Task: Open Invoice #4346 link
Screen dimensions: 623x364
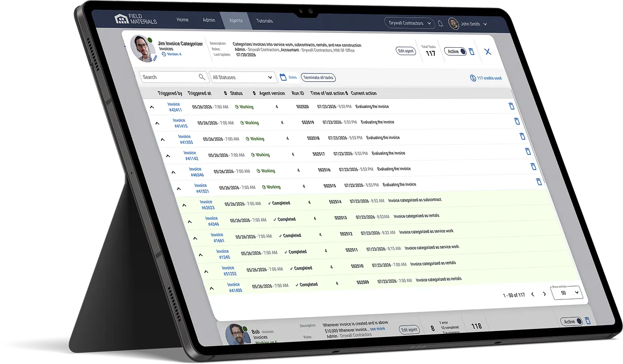Action: [x=212, y=221]
